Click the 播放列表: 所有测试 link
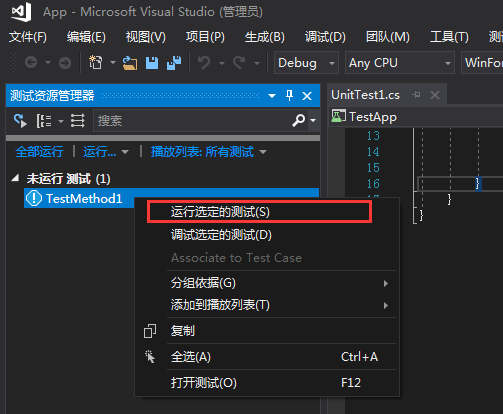Viewport: 503px width, 414px height. coord(202,152)
